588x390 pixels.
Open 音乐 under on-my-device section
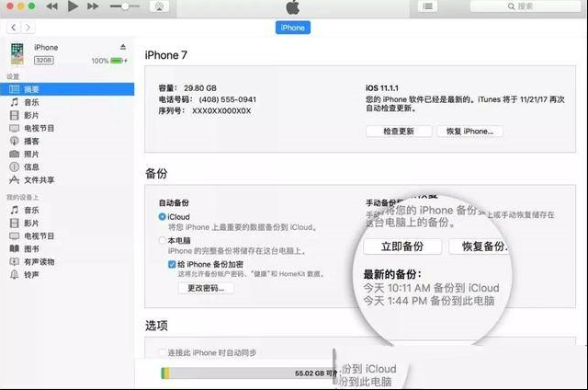coord(67,210)
